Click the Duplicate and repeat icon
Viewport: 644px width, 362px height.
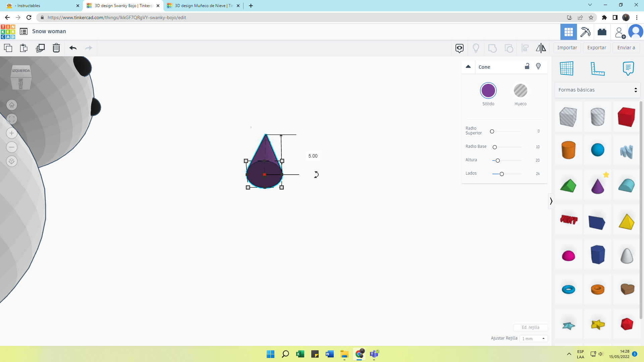[40, 48]
